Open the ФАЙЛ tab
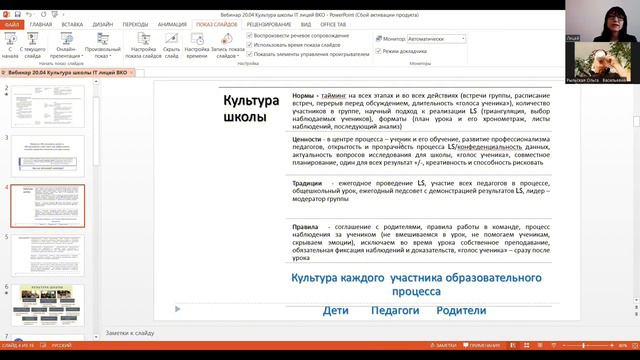 coord(12,25)
